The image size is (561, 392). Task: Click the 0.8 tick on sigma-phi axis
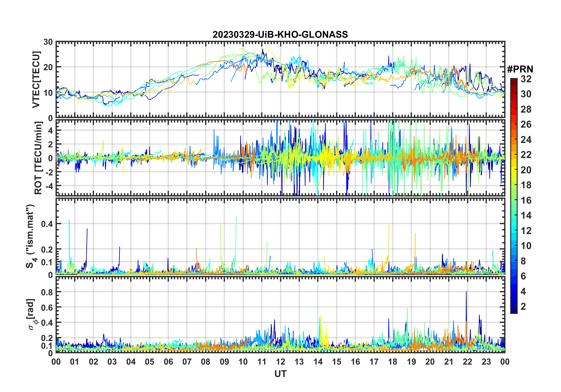[47, 292]
